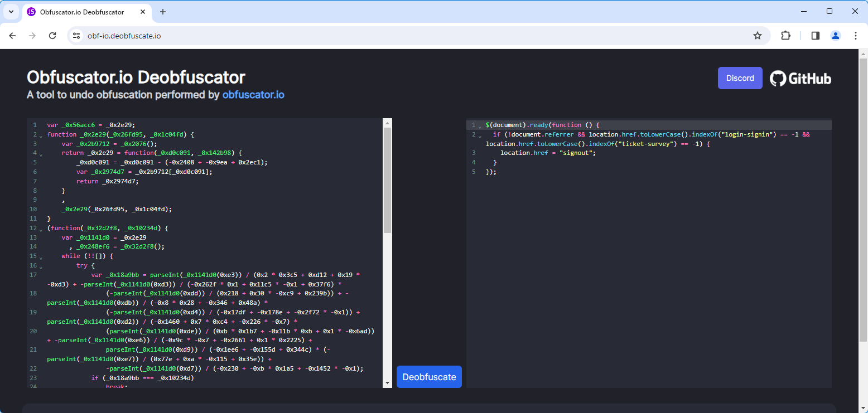Click '$(document).ready(function () {' output line
The image size is (868, 413).
[x=542, y=125]
